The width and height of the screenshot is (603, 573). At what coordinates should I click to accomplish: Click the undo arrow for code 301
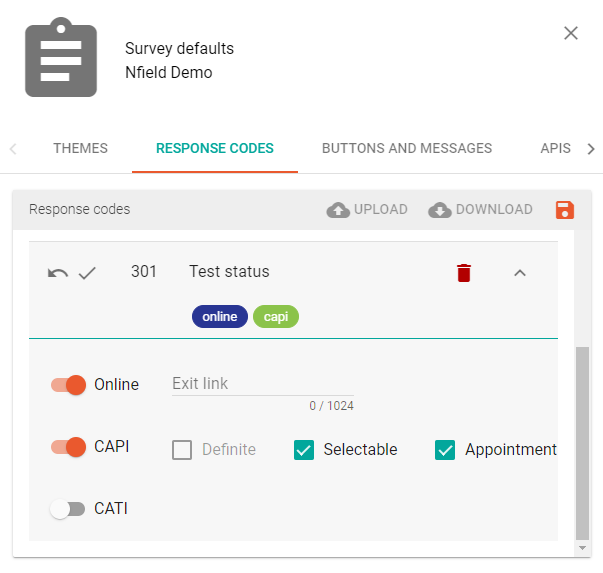point(59,272)
